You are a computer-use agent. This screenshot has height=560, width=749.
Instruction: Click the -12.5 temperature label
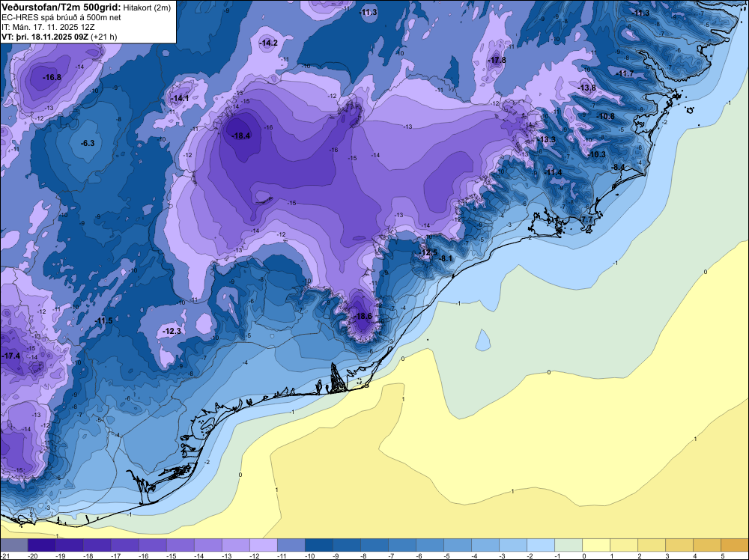(428, 252)
